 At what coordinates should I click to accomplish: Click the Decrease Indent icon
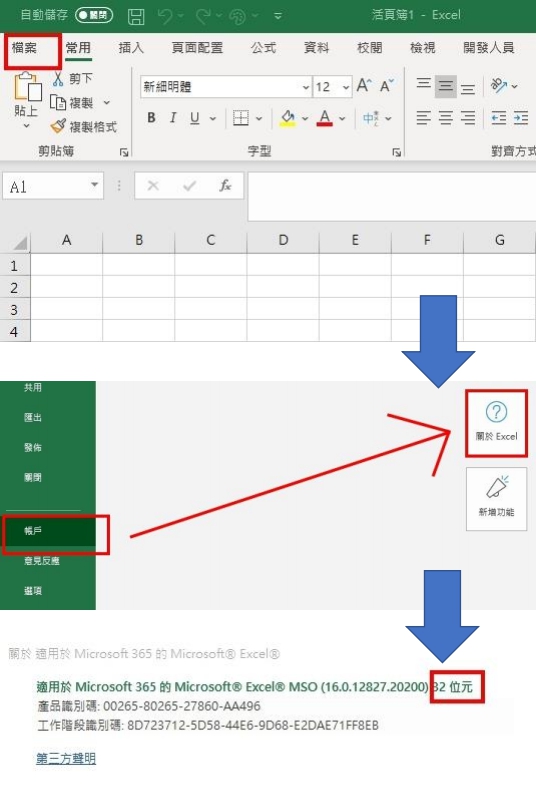click(x=499, y=118)
